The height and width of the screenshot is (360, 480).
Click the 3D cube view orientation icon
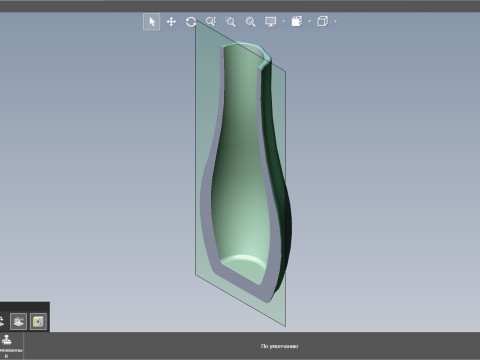322,22
